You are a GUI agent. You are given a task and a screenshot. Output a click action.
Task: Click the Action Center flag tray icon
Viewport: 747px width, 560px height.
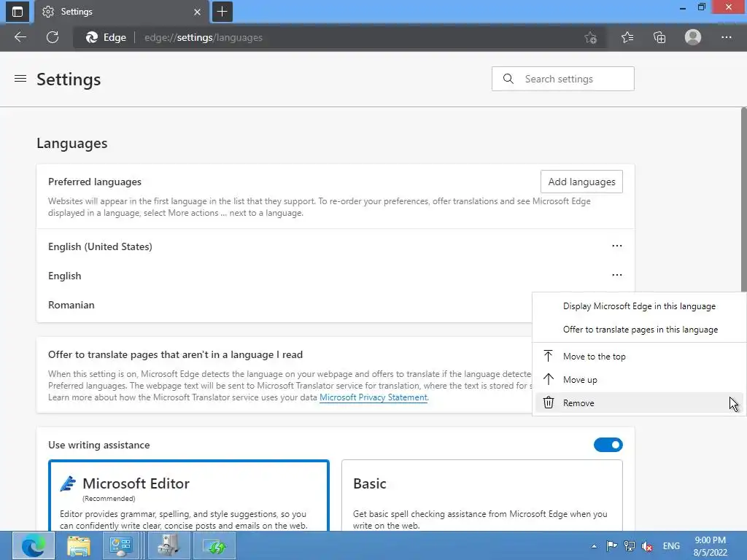[612, 546]
